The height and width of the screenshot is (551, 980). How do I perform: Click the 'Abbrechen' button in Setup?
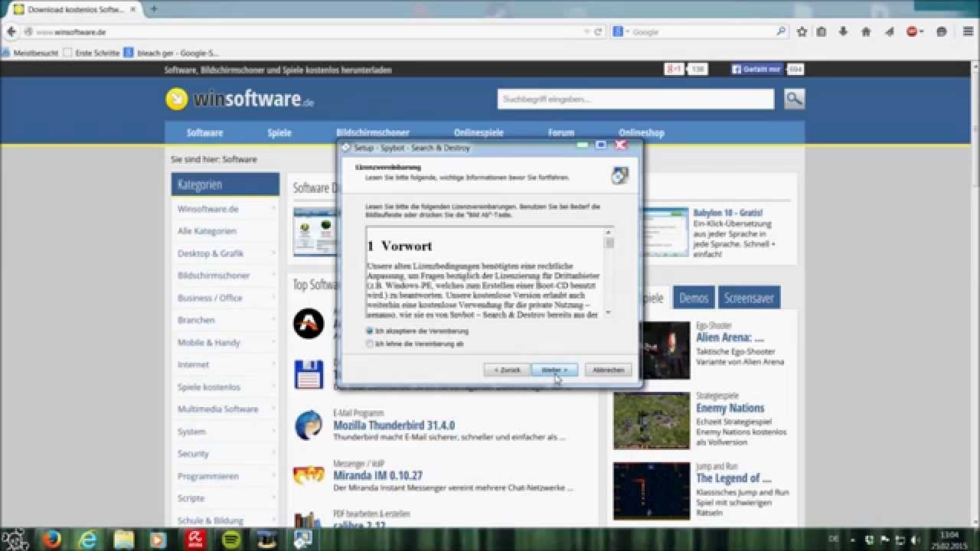609,370
